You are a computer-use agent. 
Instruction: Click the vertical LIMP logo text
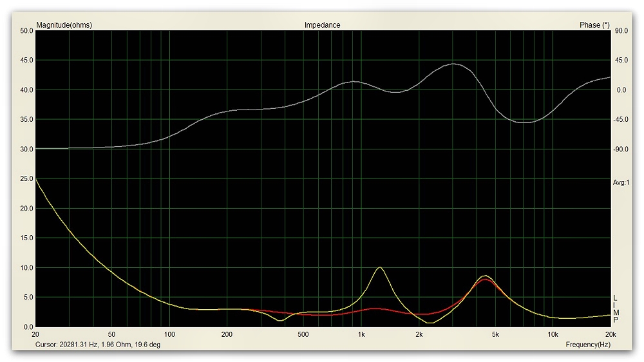click(x=616, y=309)
